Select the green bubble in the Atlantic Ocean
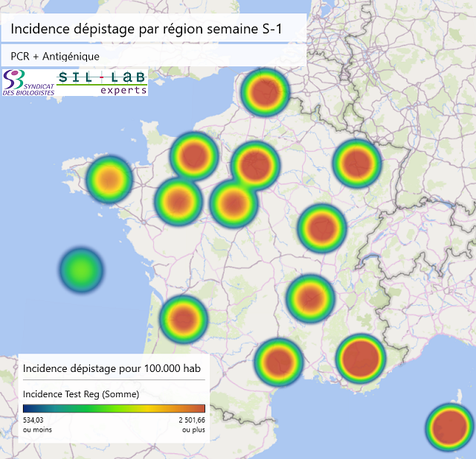 click(81, 270)
